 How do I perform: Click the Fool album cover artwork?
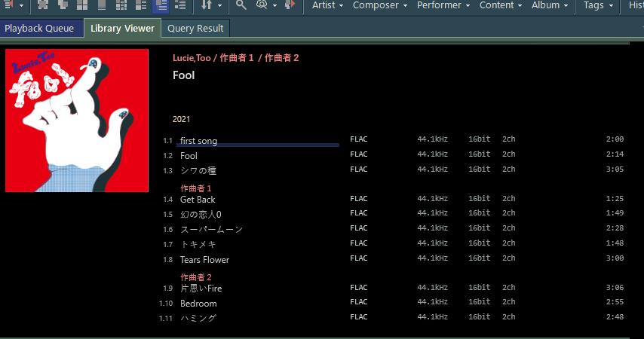click(66, 121)
